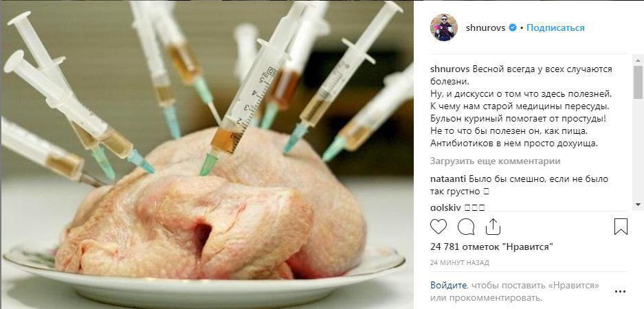Open golskiy commenter profile

(x=445, y=207)
